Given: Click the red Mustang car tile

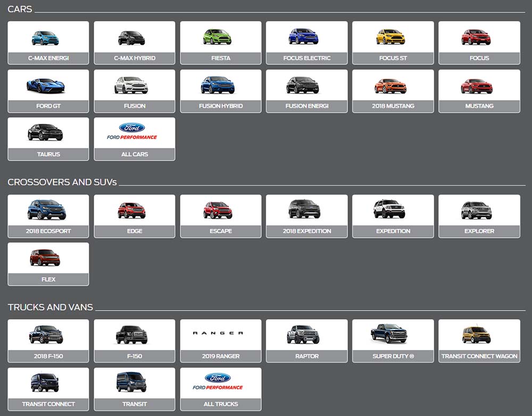Looking at the screenshot, I should point(479,91).
